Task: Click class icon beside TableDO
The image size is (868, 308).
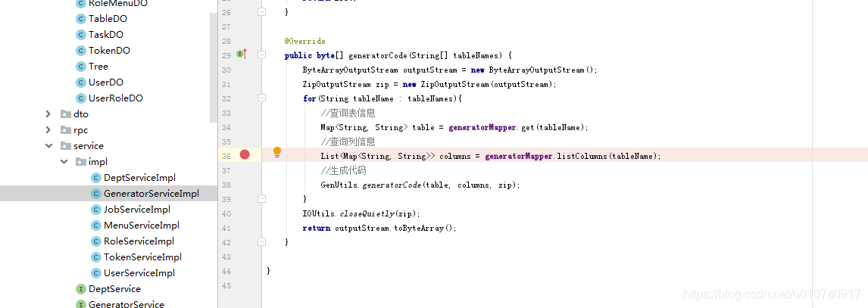Action: tap(81, 19)
